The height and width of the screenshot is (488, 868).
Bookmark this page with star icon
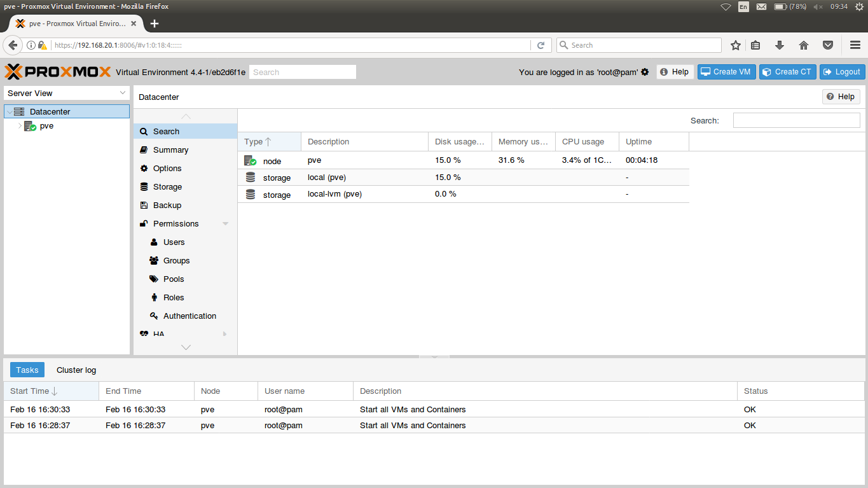(x=736, y=45)
